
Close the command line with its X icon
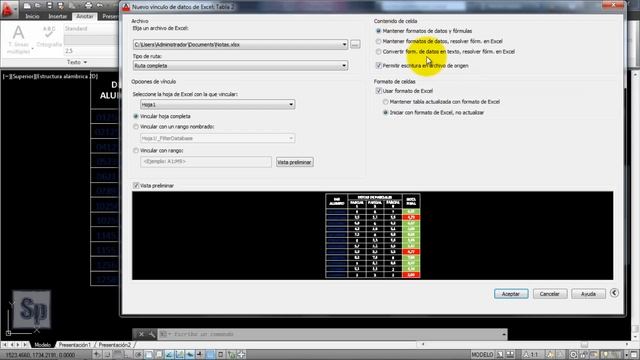141,334
